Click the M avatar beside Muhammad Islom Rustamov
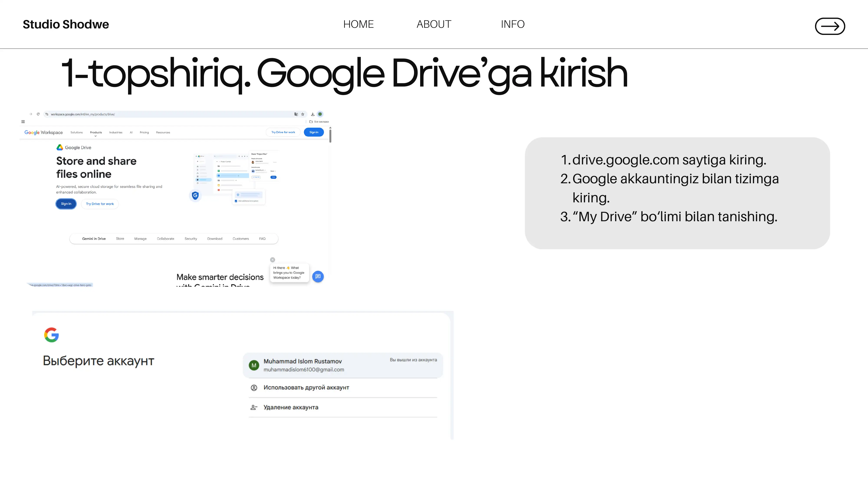The height and width of the screenshot is (488, 868). [254, 365]
